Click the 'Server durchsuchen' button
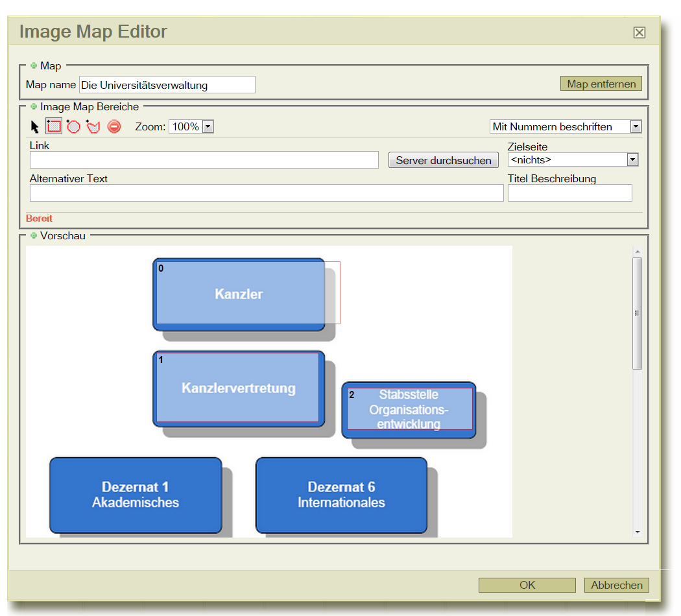Screen dimensions: 681x616 pyautogui.click(x=444, y=160)
